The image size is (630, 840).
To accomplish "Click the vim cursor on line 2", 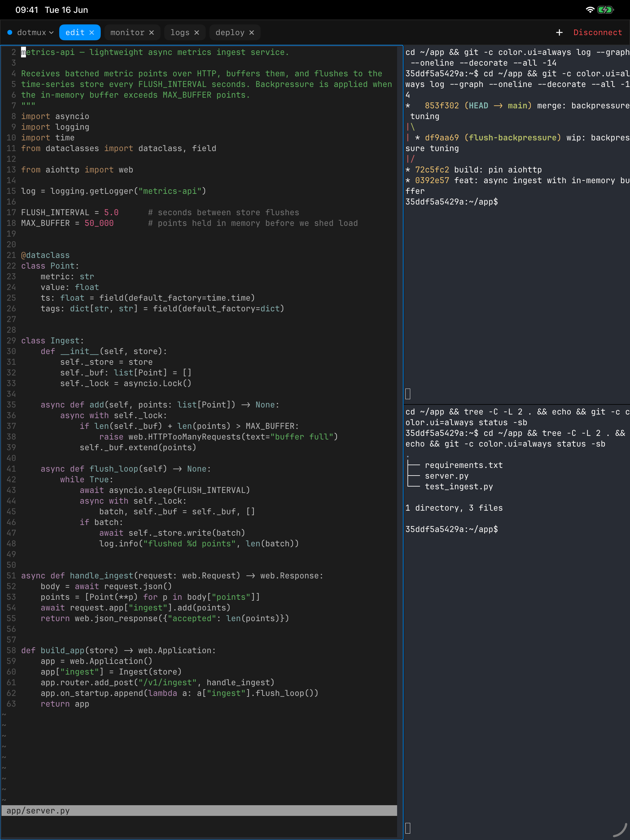I will 24,52.
